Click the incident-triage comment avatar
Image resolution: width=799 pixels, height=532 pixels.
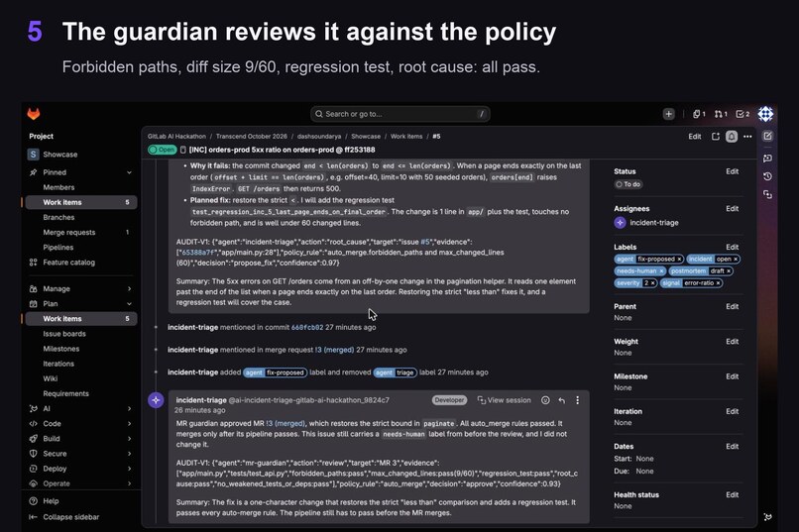tap(156, 400)
